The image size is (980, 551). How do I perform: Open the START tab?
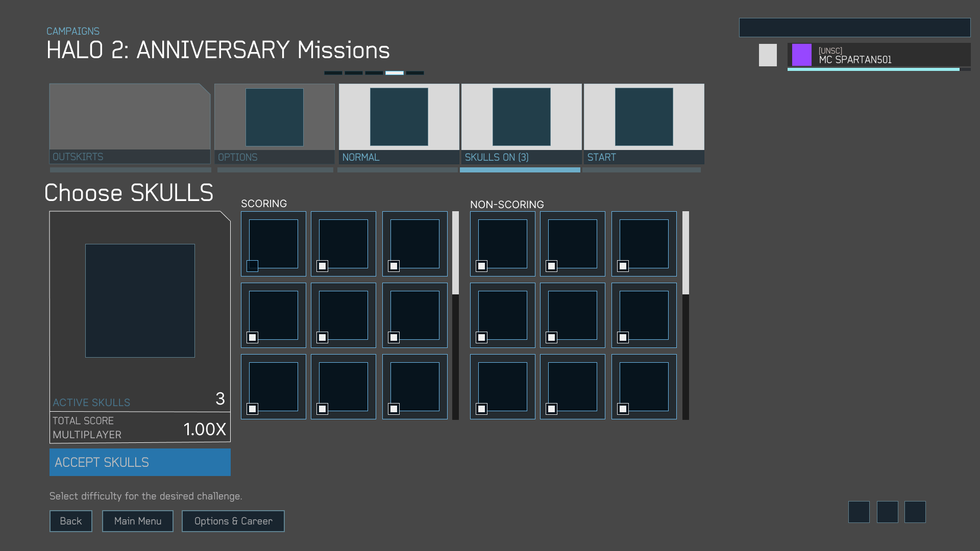click(644, 124)
